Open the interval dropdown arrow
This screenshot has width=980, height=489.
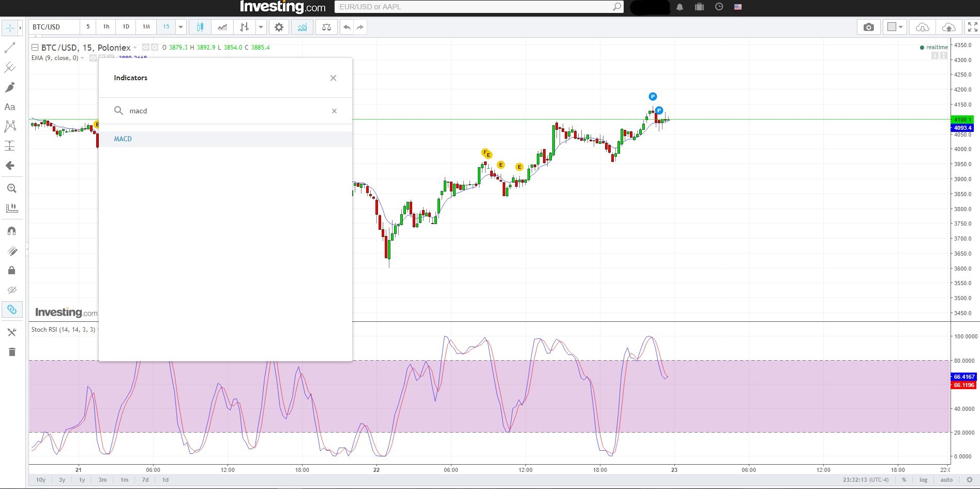180,27
